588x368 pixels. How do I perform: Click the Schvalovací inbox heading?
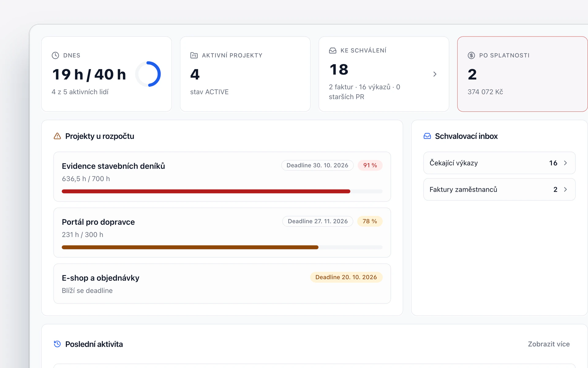coord(466,136)
